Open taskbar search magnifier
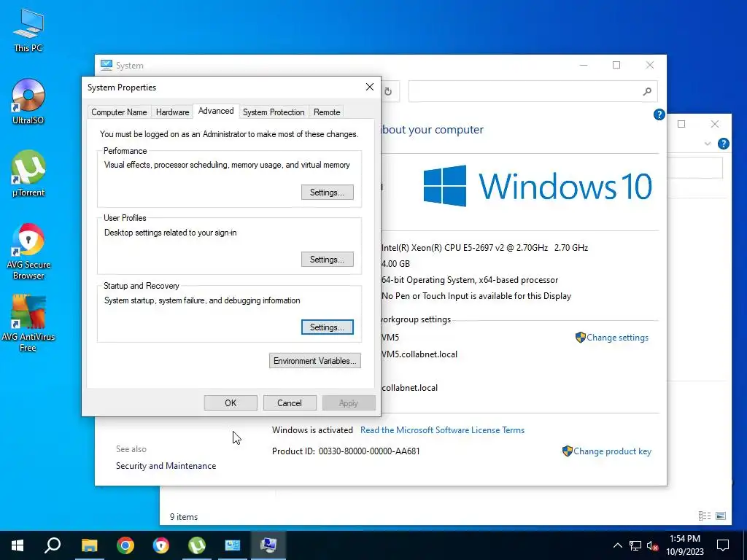This screenshot has height=560, width=747. click(x=53, y=545)
